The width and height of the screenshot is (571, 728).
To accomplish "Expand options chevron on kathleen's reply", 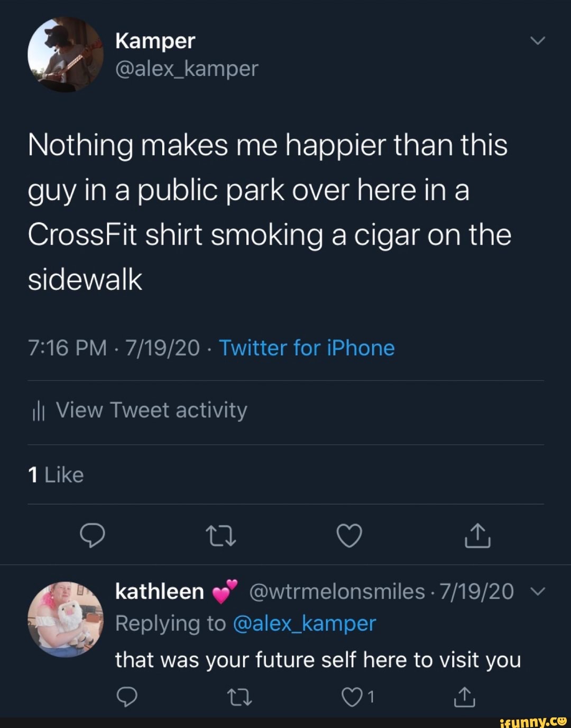I will 537,592.
